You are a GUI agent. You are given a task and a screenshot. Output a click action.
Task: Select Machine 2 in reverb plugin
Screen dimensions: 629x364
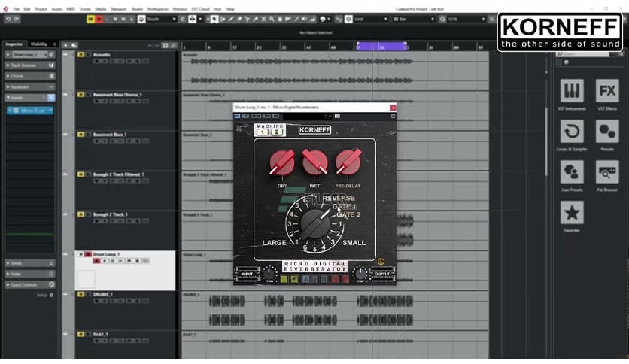point(276,132)
